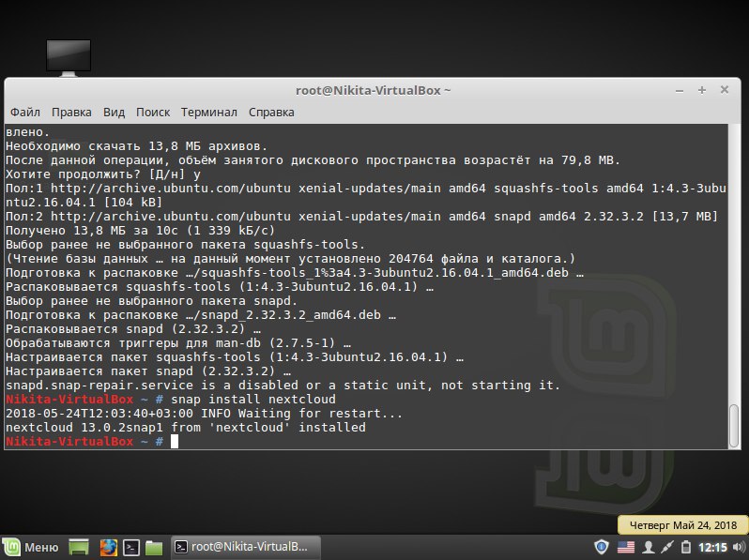Click the US flag keyboard layout indicator
Image resolution: width=749 pixels, height=560 pixels.
tap(626, 547)
